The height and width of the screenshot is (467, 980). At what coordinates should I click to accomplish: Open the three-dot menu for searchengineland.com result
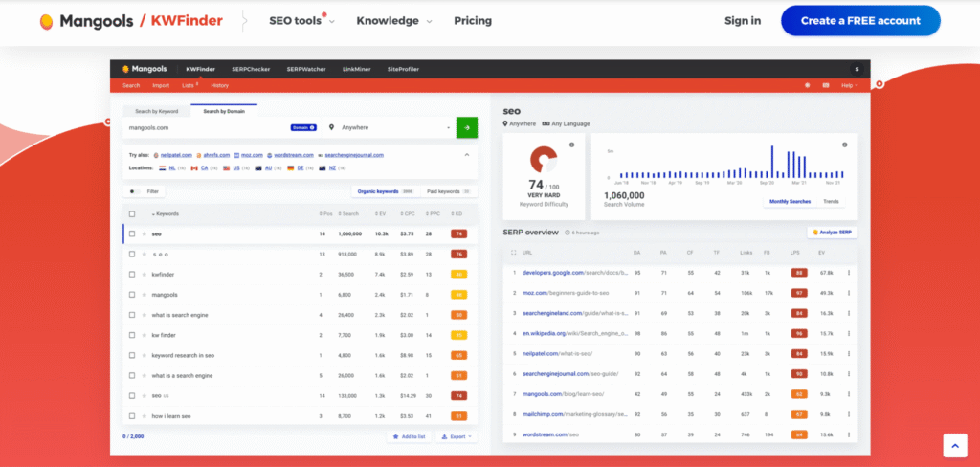[849, 313]
